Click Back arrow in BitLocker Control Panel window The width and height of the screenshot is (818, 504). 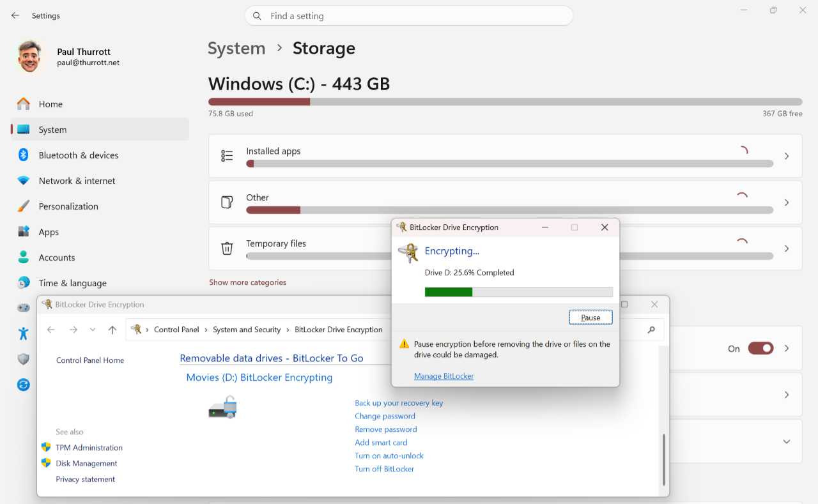(51, 330)
